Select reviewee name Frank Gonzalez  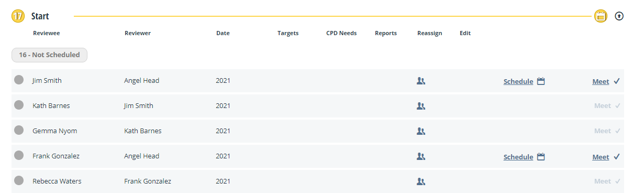pyautogui.click(x=56, y=156)
